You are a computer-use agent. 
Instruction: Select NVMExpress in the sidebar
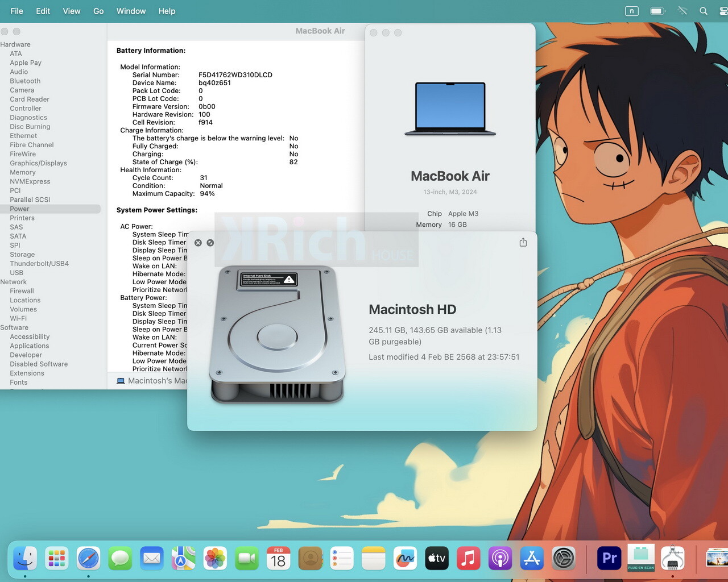point(30,181)
